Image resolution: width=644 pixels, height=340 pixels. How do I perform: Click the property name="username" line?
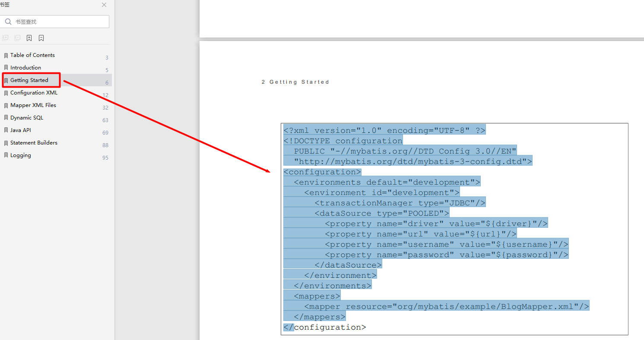point(447,244)
